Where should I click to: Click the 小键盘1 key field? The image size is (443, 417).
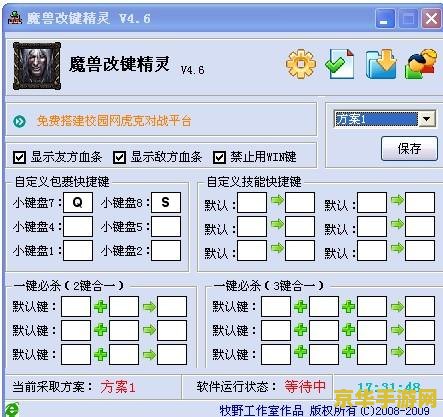pos(78,251)
